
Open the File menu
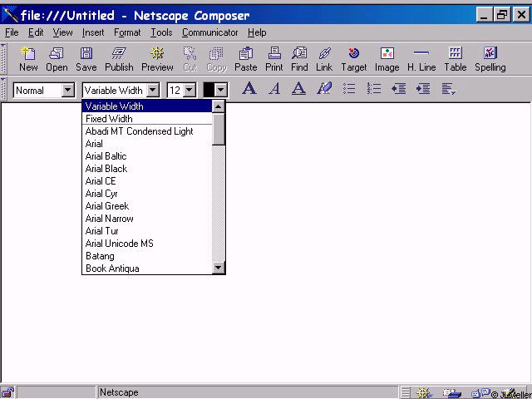[12, 32]
